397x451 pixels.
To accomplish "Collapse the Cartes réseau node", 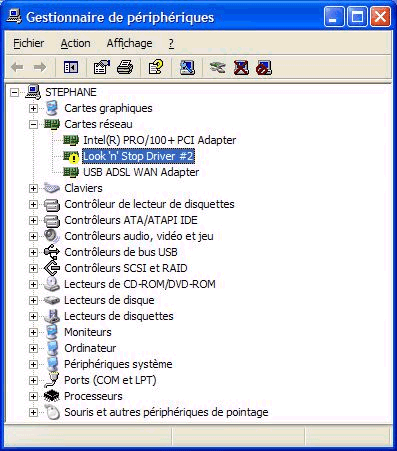I will coord(33,124).
